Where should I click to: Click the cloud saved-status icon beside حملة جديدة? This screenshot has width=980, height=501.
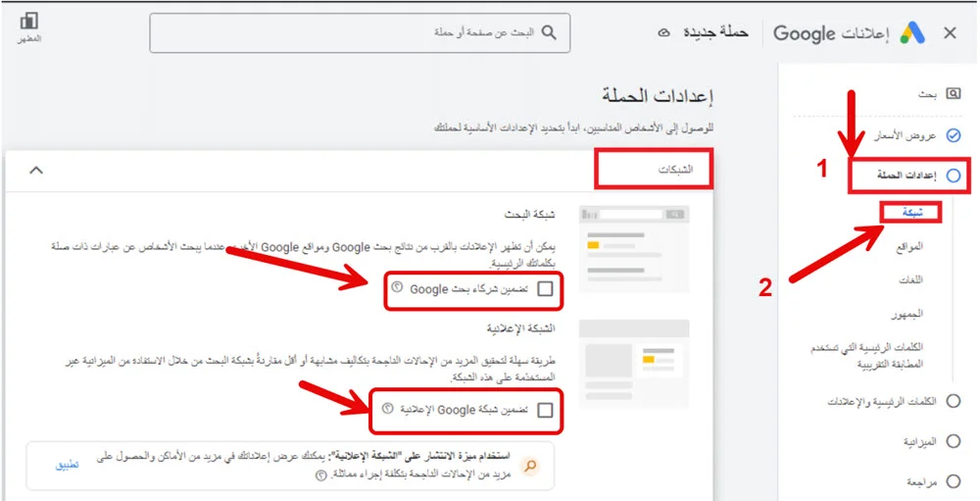point(664,32)
